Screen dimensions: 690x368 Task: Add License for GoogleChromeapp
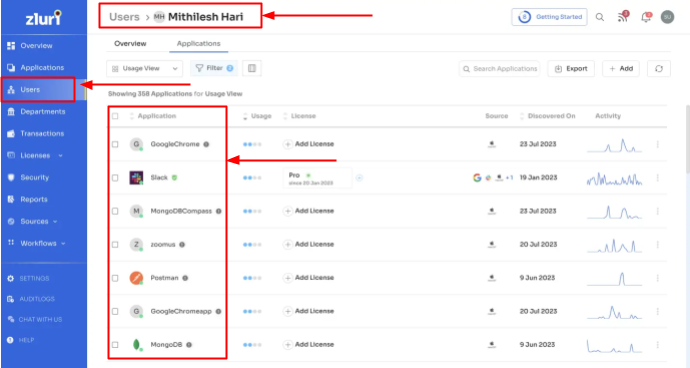309,311
